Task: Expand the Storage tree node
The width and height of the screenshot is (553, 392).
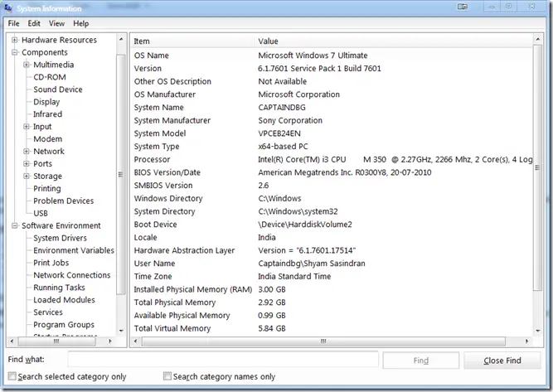Action: coord(27,177)
